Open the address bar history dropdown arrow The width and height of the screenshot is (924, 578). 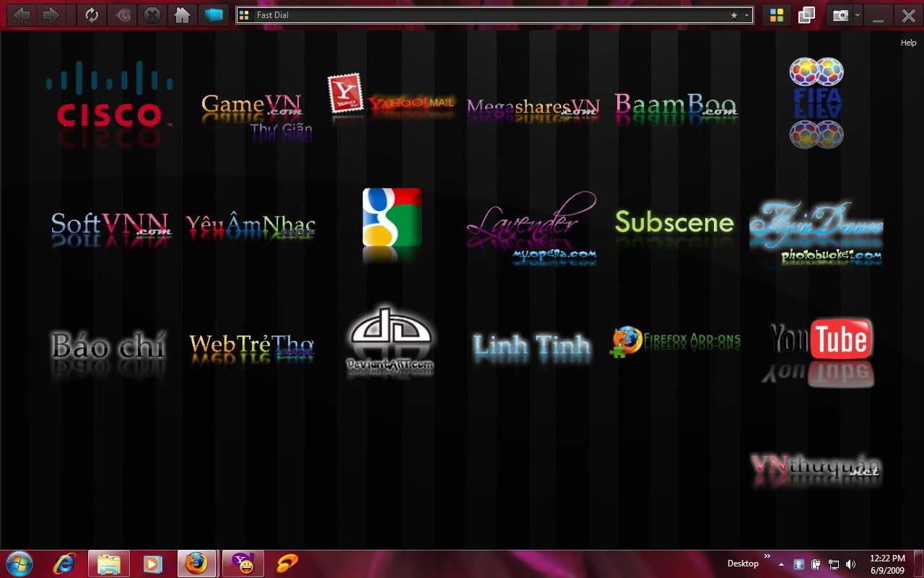(746, 15)
